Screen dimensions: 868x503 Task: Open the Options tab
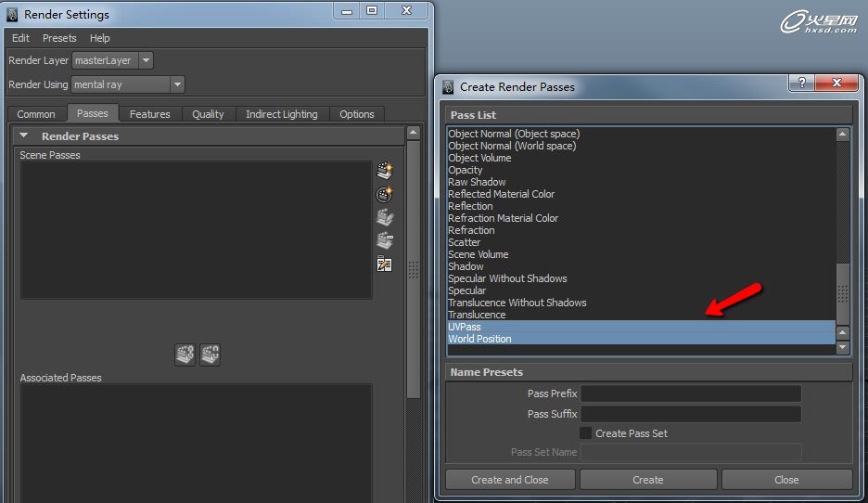click(x=356, y=114)
